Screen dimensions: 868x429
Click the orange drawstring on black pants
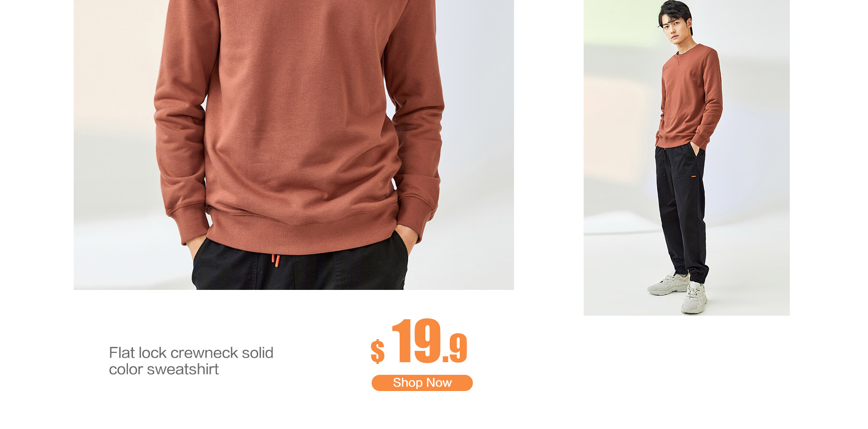[275, 260]
